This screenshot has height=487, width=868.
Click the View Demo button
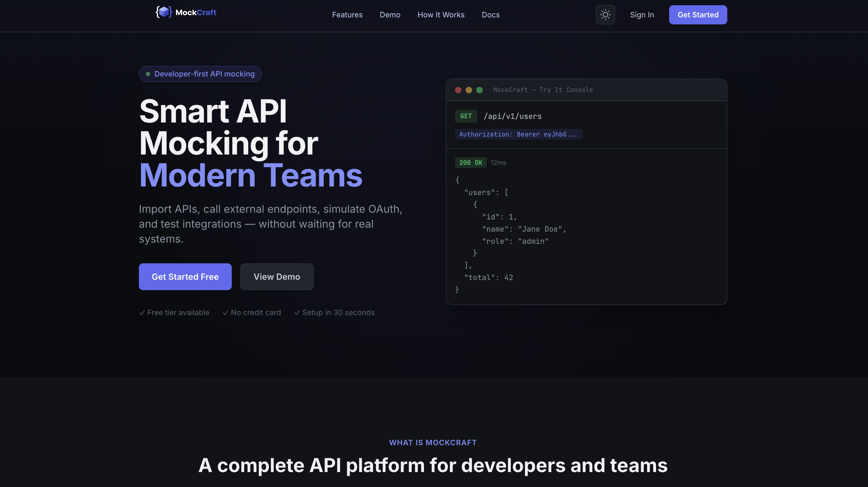277,276
